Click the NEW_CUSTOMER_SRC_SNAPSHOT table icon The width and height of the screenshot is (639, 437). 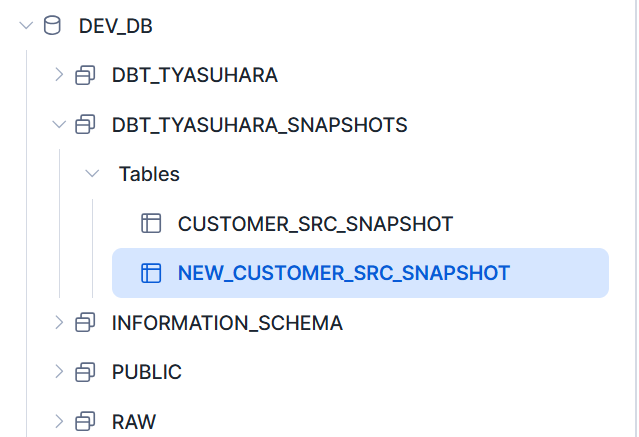point(151,273)
